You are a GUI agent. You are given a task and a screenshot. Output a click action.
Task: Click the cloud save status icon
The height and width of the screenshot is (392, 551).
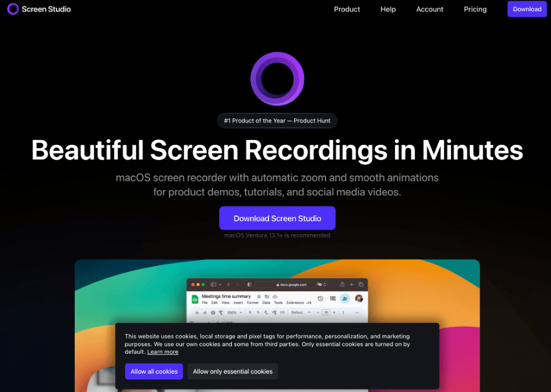275,297
